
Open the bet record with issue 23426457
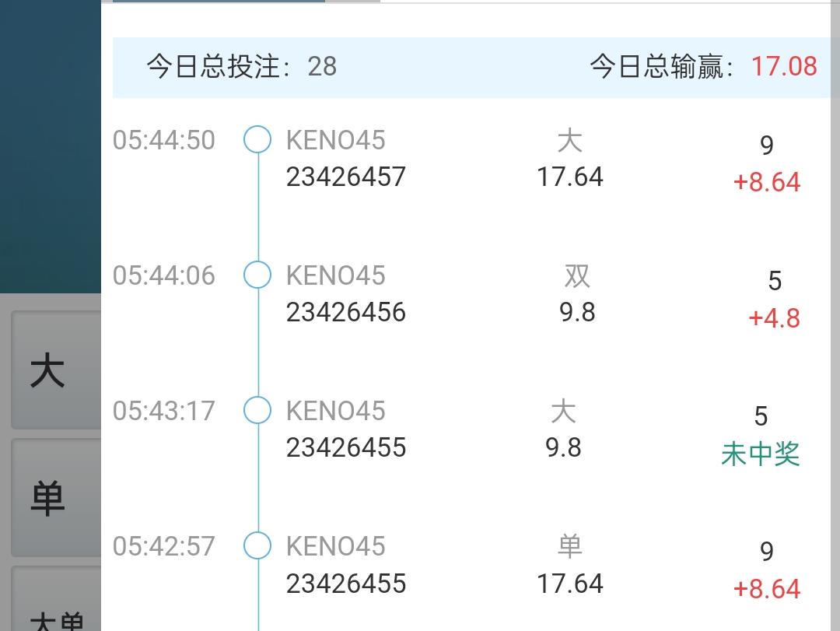346,177
